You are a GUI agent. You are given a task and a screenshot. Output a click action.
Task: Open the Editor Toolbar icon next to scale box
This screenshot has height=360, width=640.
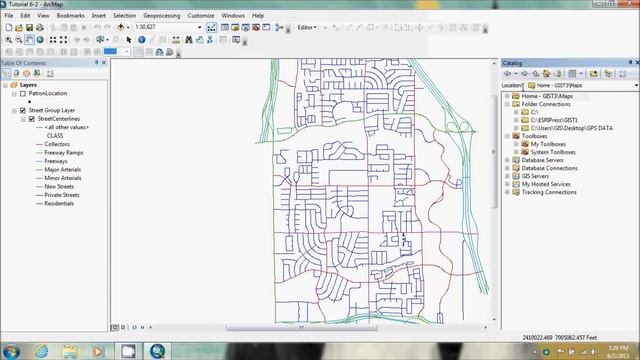click(211, 27)
